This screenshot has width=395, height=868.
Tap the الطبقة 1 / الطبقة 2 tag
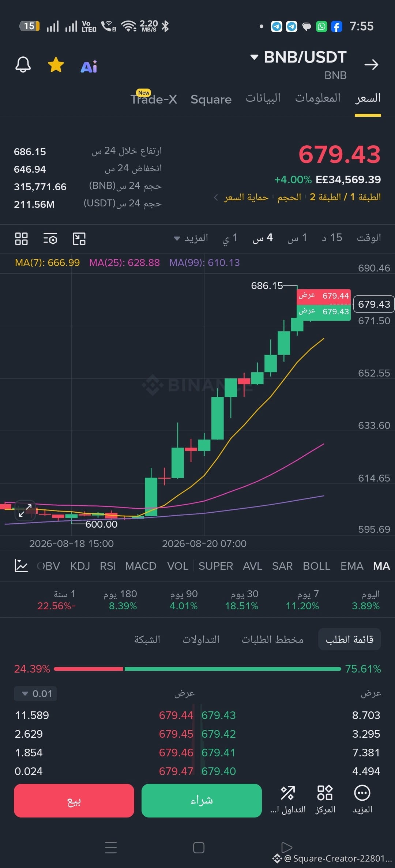click(x=345, y=197)
